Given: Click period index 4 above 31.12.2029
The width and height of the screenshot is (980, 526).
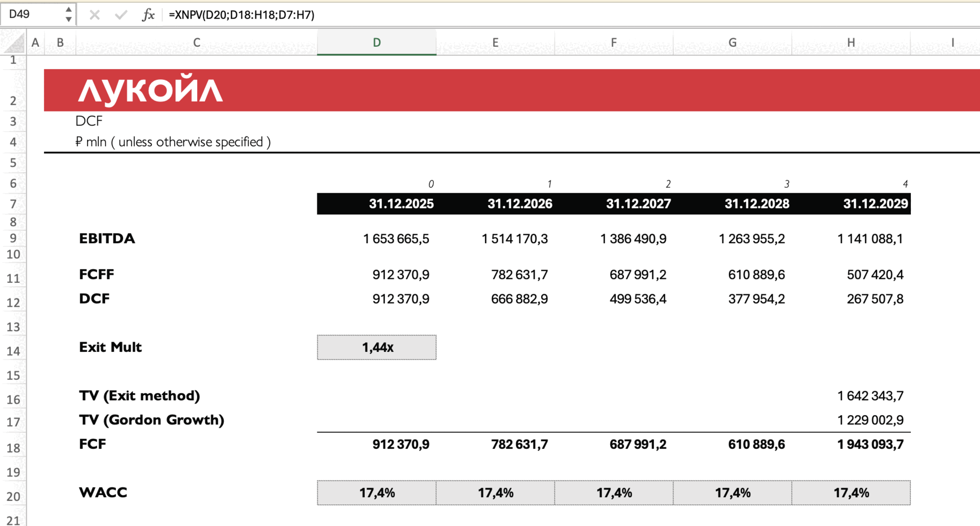Looking at the screenshot, I should coord(905,184).
